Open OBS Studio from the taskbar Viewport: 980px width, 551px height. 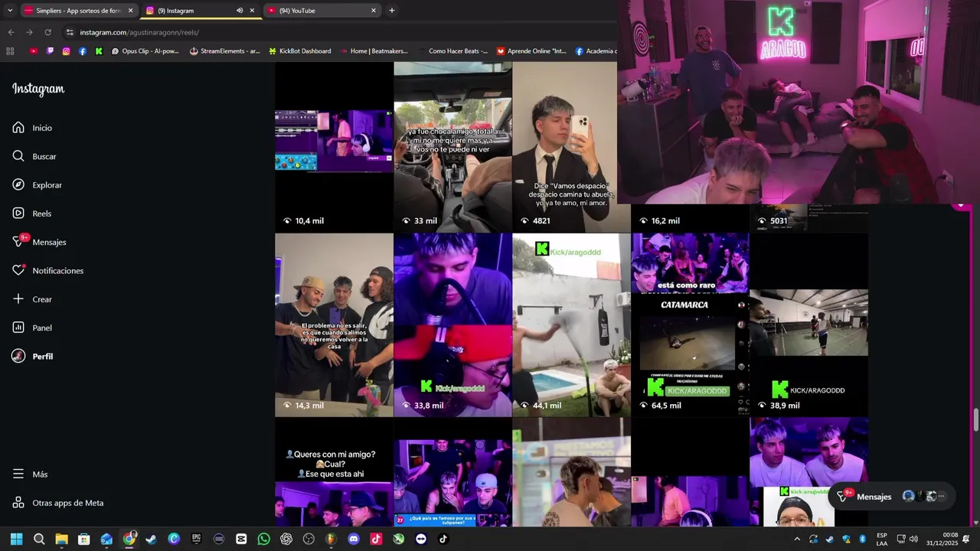(309, 539)
